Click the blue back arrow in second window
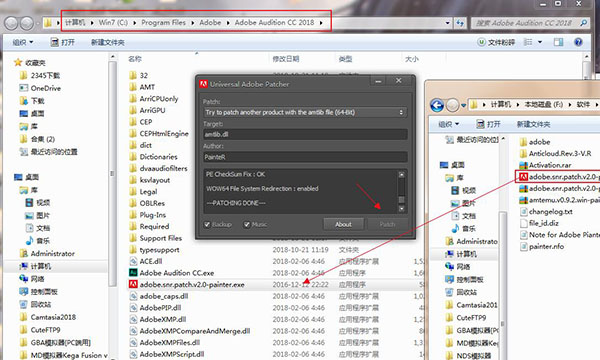Screen dimensions: 600x360 [x=437, y=104]
